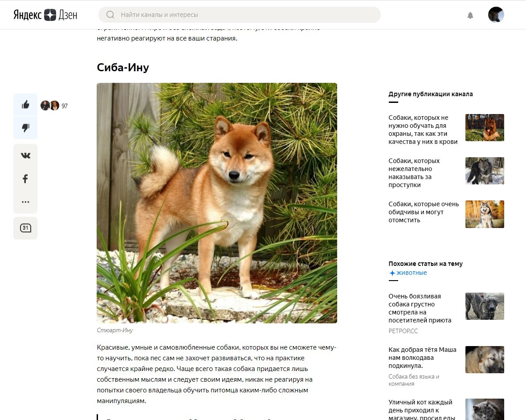Like the article with thumbs up
The width and height of the screenshot is (526, 420).
tap(25, 105)
